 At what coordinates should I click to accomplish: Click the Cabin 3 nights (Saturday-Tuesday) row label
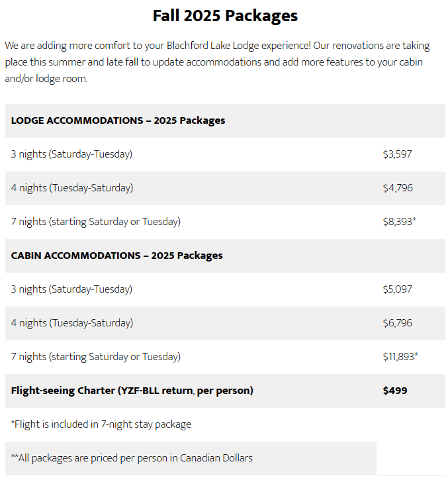(x=71, y=289)
